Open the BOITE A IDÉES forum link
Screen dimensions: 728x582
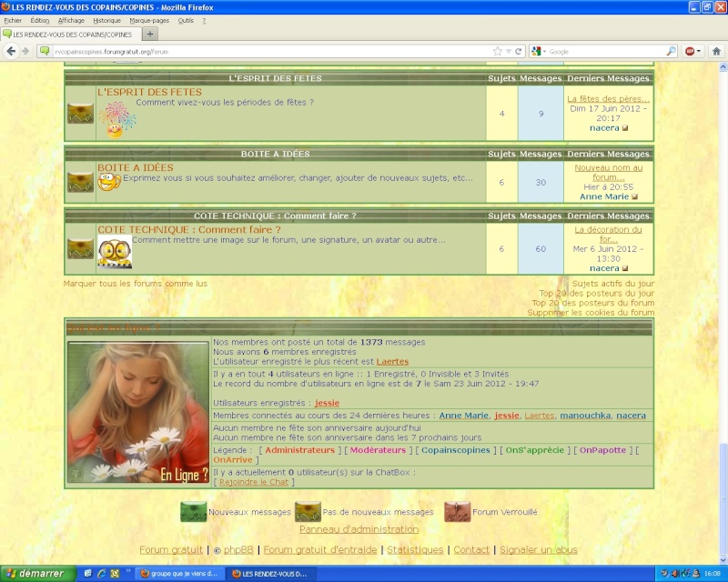(x=135, y=167)
